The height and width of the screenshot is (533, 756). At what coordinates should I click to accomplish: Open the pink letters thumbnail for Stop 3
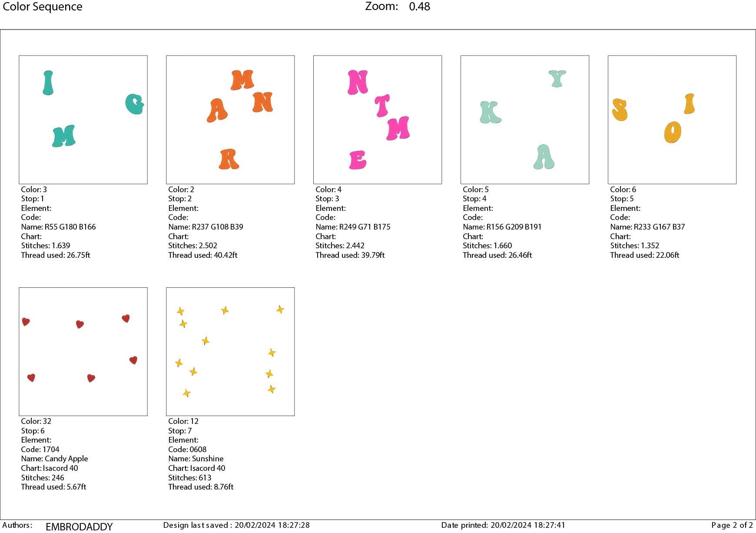[378, 120]
